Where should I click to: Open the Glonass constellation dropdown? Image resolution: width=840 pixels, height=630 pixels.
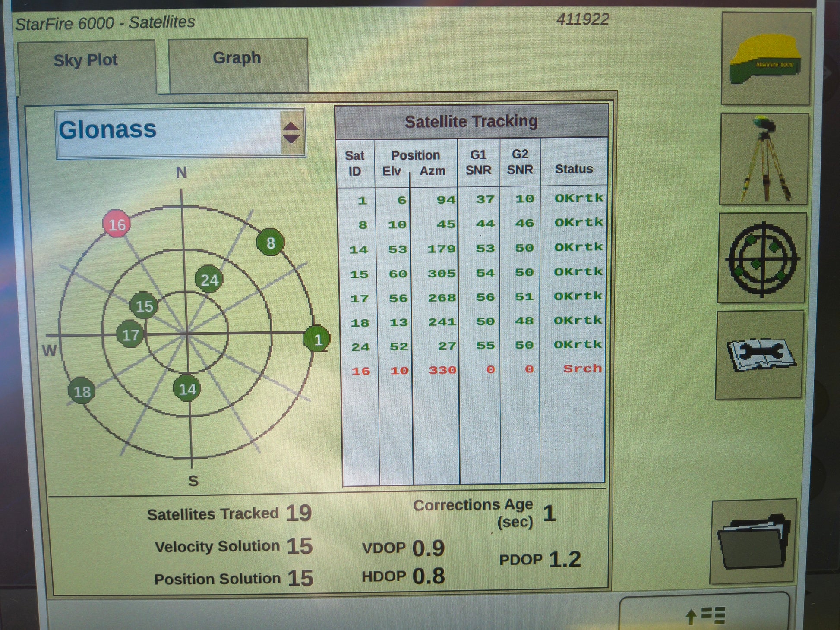(168, 132)
